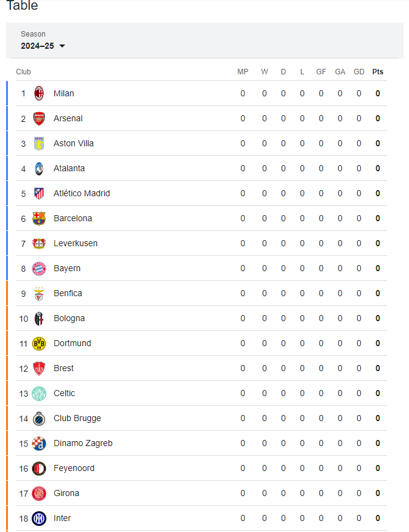Click the AC Milan club crest
Image resolution: width=409 pixels, height=532 pixels.
click(39, 93)
